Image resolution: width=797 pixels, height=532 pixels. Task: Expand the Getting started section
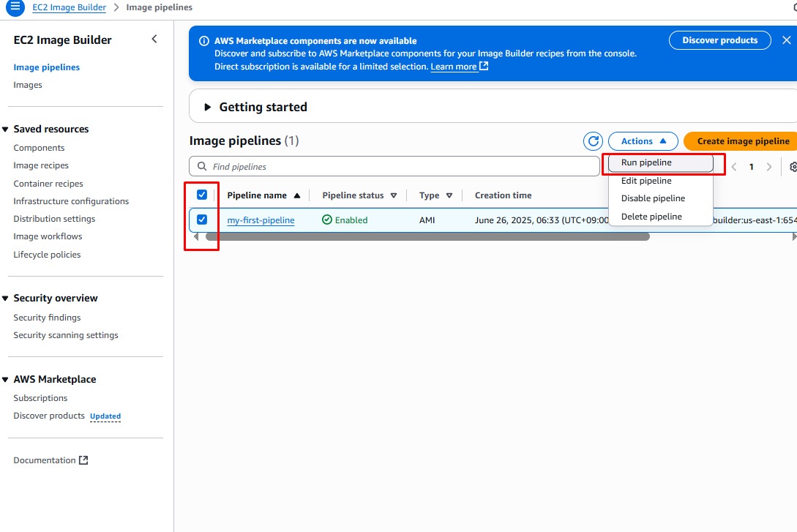[x=208, y=108]
